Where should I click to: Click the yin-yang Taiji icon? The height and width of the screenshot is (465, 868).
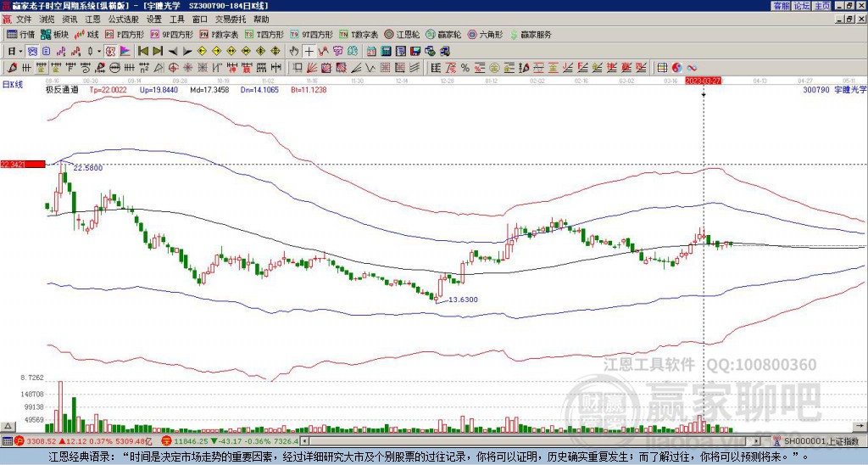pyautogui.click(x=676, y=68)
